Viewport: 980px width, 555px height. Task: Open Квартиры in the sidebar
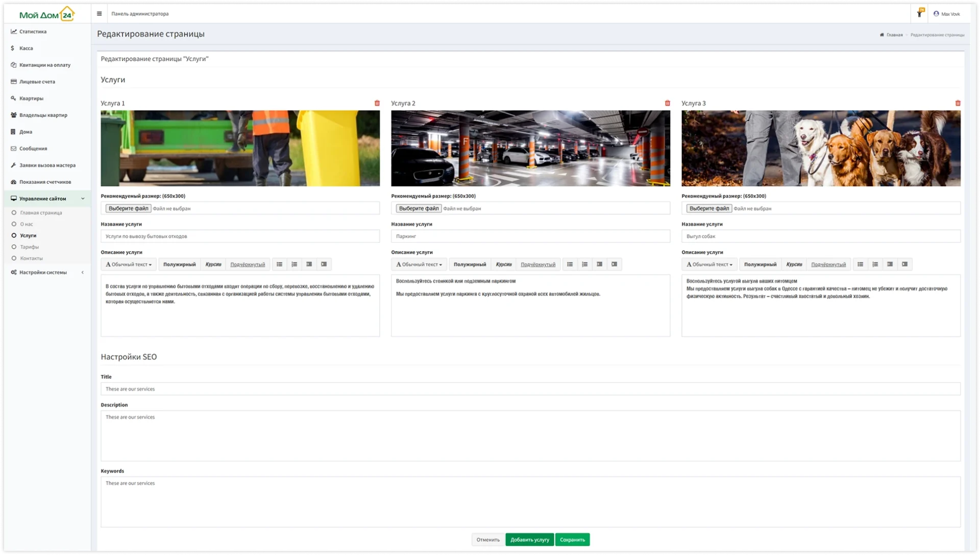(x=47, y=99)
